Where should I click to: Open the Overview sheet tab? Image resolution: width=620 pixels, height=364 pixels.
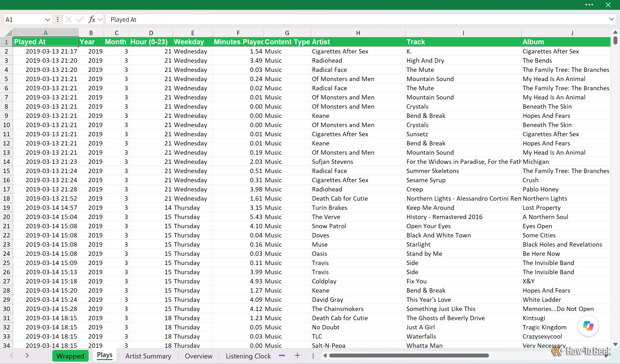199,356
